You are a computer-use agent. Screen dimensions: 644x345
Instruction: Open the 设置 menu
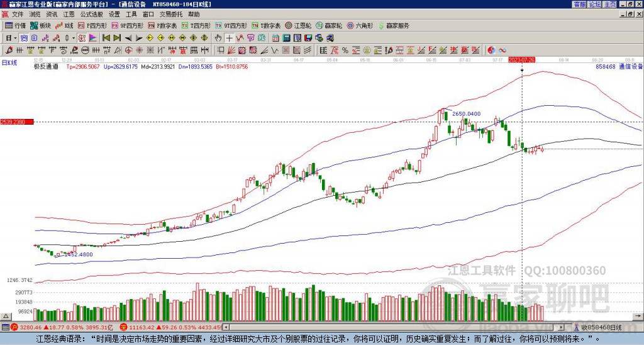[x=114, y=14]
